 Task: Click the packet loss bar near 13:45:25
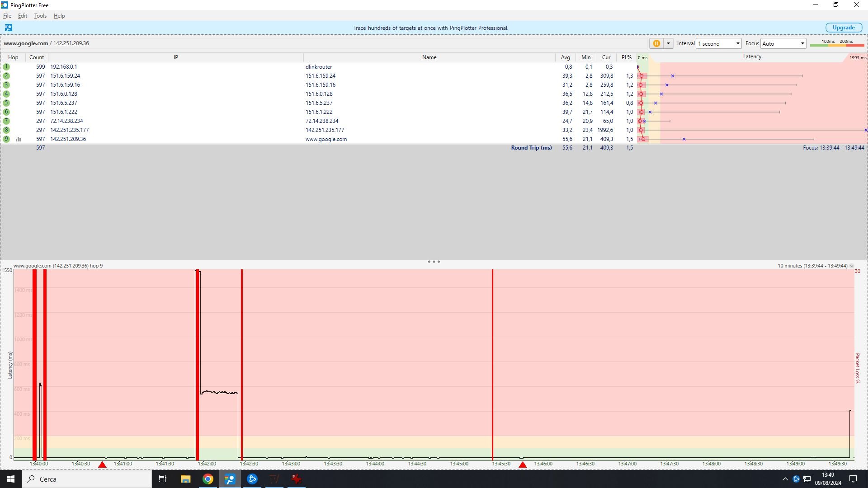[492, 364]
